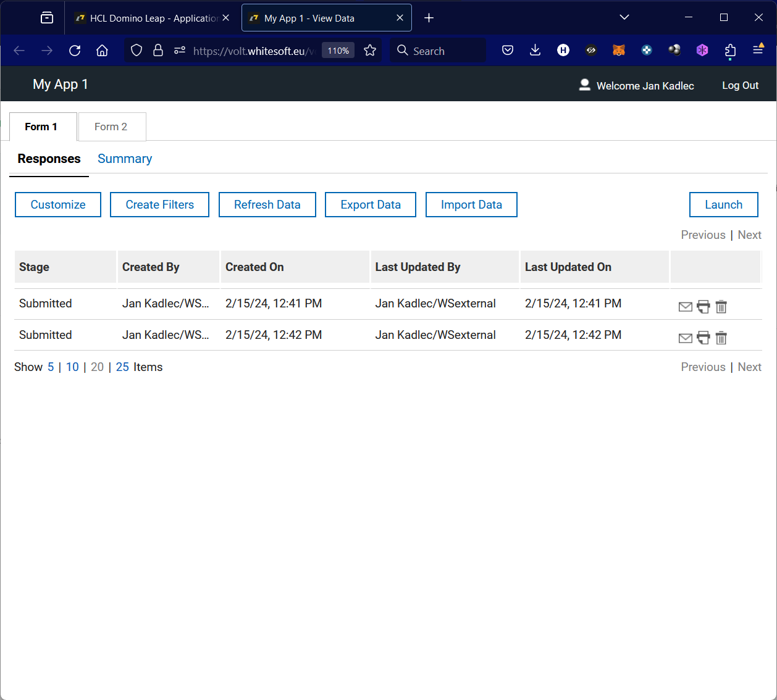Email the first response row
This screenshot has height=700, width=777.
tap(686, 306)
